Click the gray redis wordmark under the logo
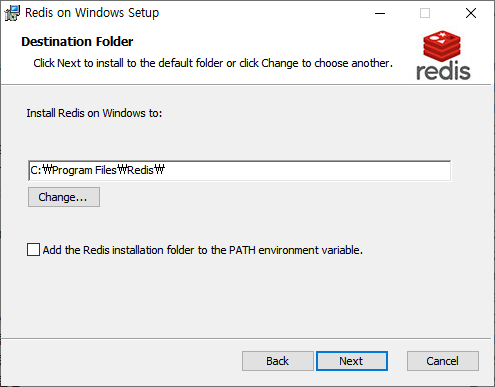This screenshot has width=495, height=387. (x=443, y=71)
